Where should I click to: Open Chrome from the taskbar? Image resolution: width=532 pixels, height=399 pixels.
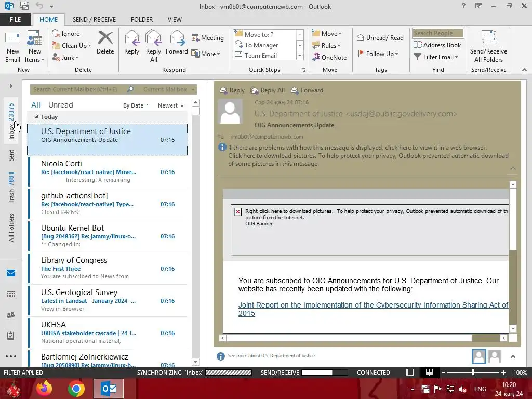tap(76, 389)
